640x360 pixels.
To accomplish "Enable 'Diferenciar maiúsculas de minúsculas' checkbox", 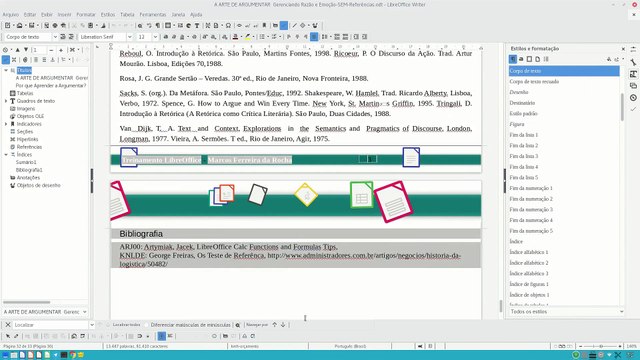I will (x=147, y=325).
